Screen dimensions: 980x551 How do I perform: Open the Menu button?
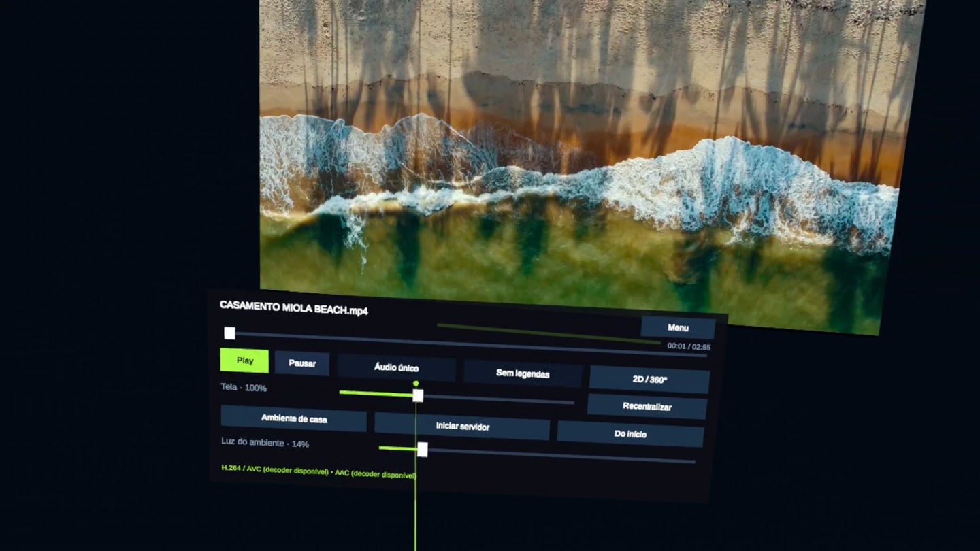(x=678, y=327)
